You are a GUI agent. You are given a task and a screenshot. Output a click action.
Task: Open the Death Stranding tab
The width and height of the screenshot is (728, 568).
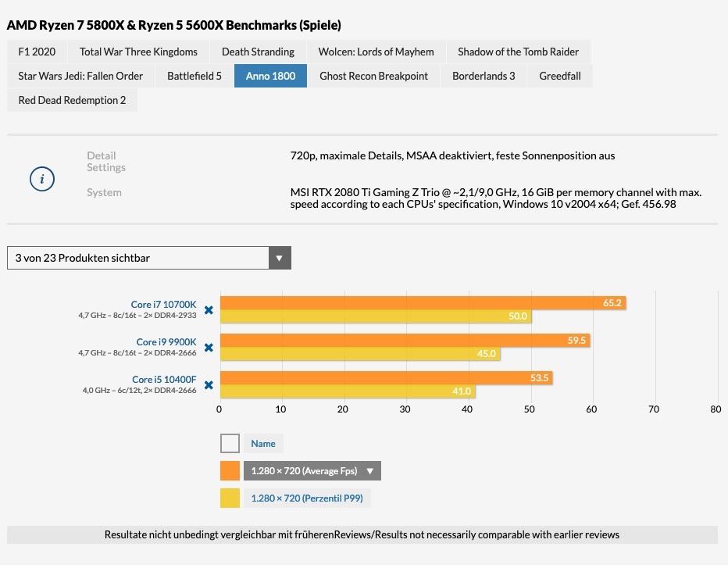[x=258, y=52]
